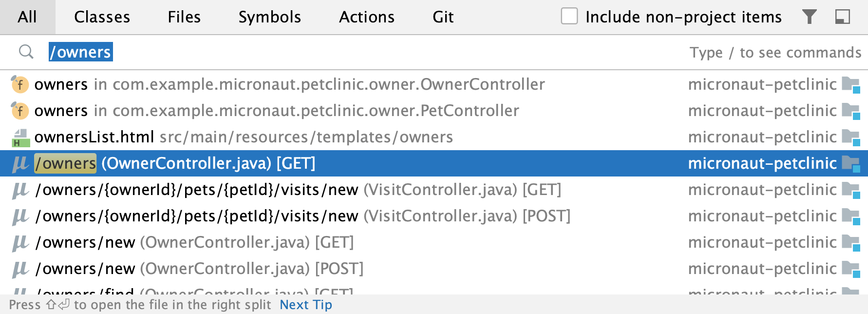Select the Git tab
Screen dimensions: 868x314
pos(443,17)
